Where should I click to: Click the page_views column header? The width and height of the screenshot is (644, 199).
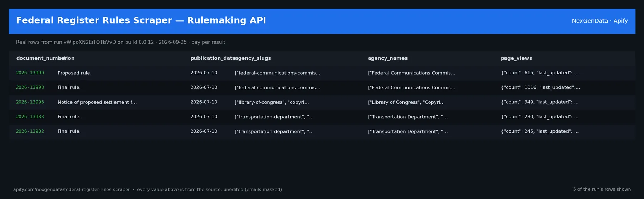coord(516,58)
